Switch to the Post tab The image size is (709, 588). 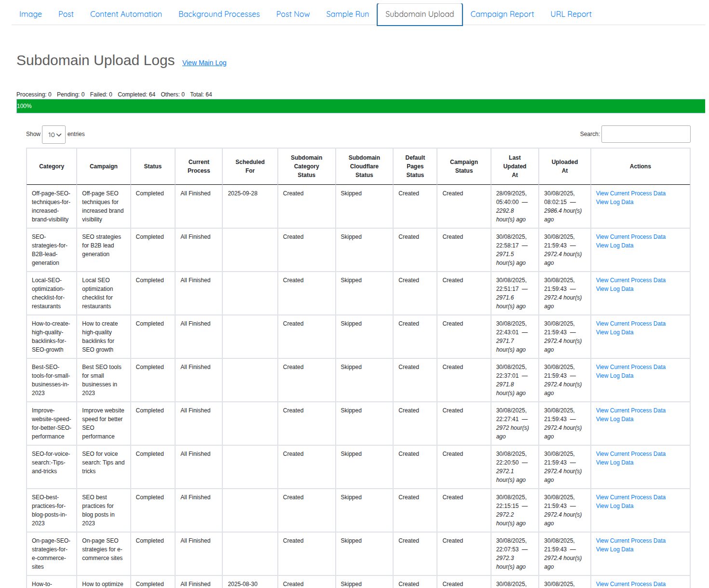[66, 14]
